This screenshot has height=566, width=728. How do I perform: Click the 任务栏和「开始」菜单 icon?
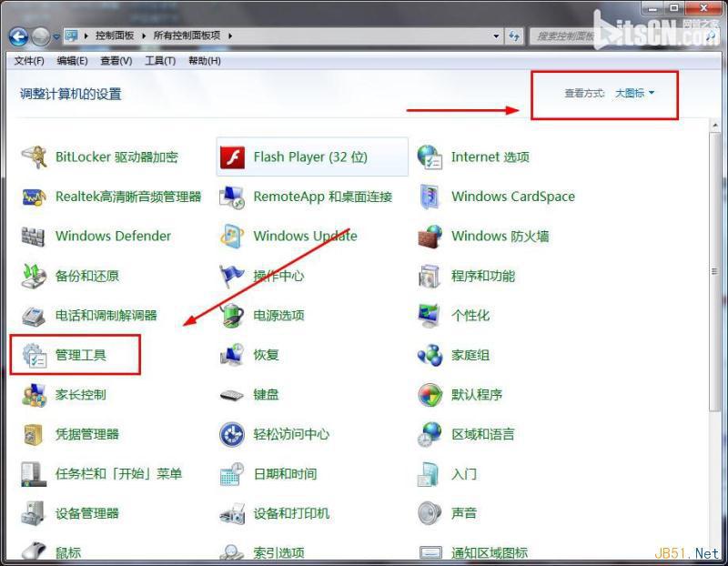(35, 474)
